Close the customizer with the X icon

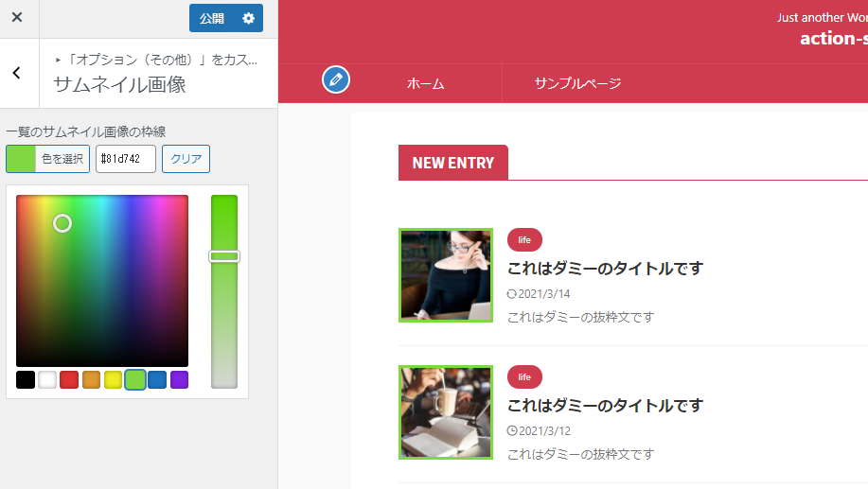(x=17, y=18)
